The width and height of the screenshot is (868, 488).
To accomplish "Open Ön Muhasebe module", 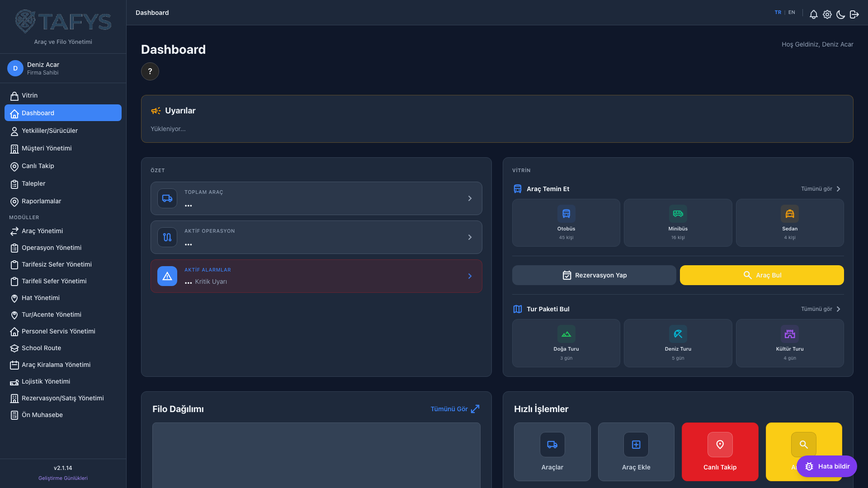I will coord(63,415).
